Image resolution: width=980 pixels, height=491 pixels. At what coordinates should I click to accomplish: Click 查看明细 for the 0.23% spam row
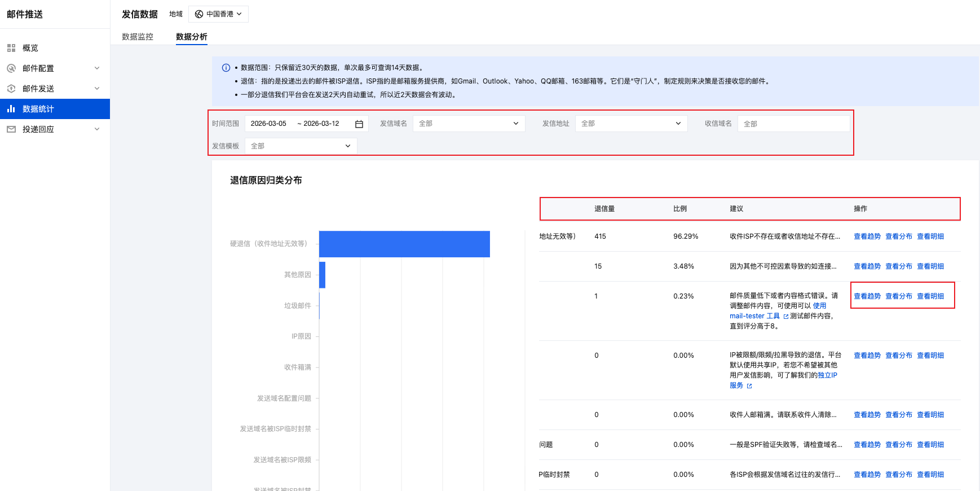930,296
